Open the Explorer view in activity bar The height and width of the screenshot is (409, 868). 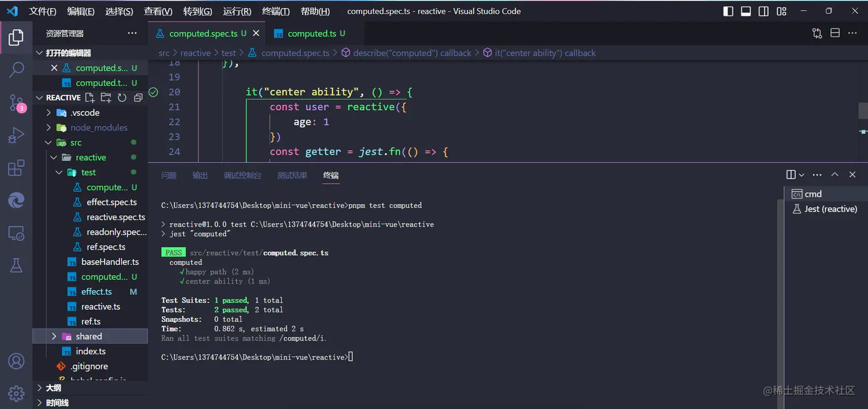pos(16,37)
